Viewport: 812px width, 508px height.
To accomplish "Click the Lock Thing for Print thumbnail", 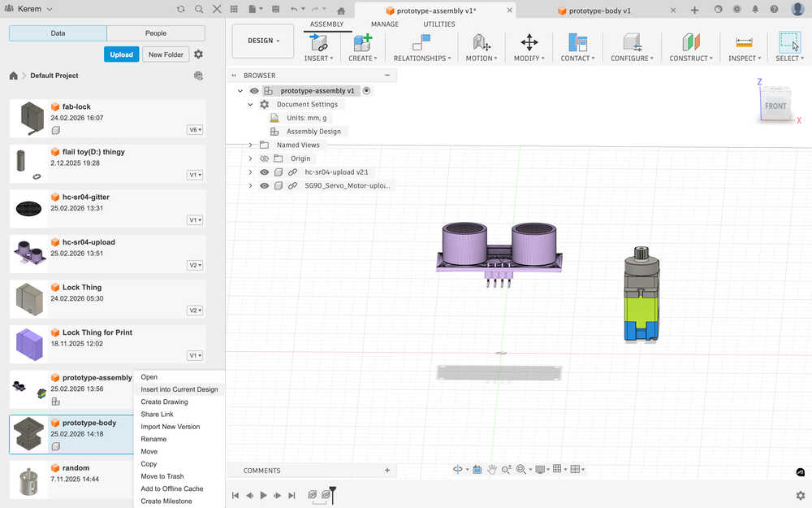I will (29, 344).
